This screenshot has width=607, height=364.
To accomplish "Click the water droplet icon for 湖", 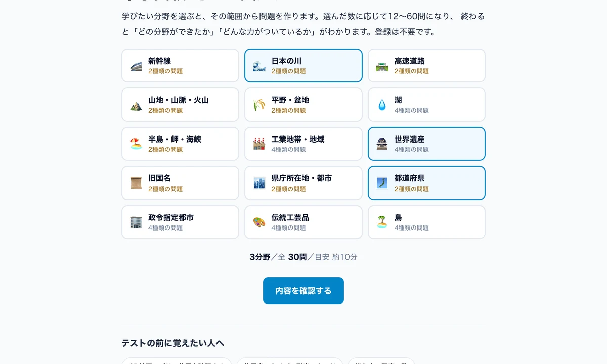I will tap(382, 105).
